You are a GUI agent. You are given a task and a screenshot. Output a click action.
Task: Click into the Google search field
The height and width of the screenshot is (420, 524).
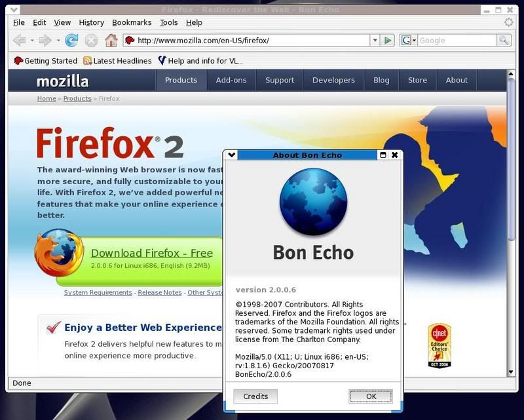click(457, 41)
